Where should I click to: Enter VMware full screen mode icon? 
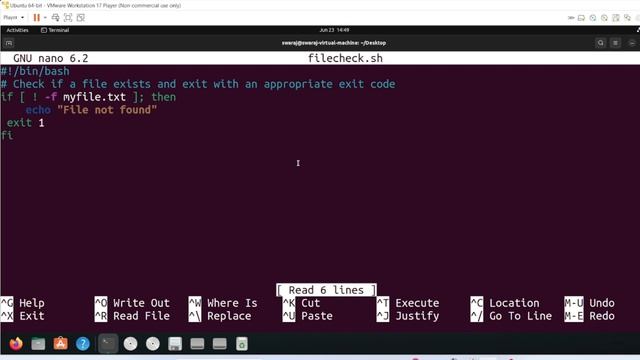68,18
